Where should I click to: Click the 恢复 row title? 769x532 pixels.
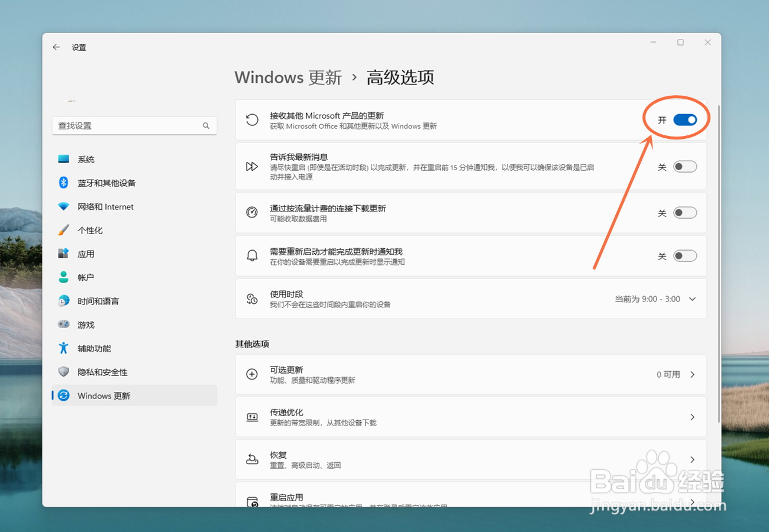pyautogui.click(x=278, y=455)
